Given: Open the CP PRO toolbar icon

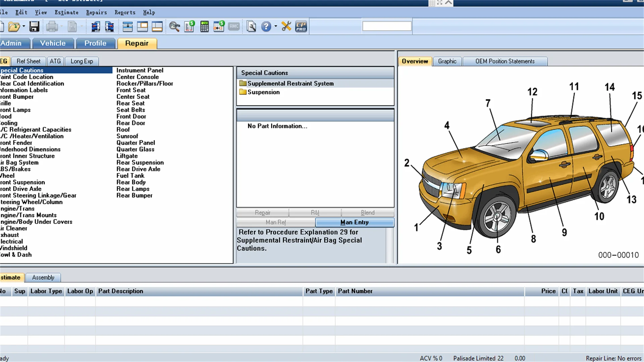Looking at the screenshot, I should coord(301,26).
